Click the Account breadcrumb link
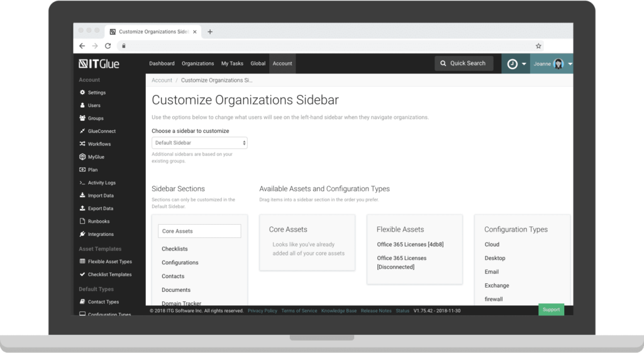The width and height of the screenshot is (644, 353). (x=162, y=80)
